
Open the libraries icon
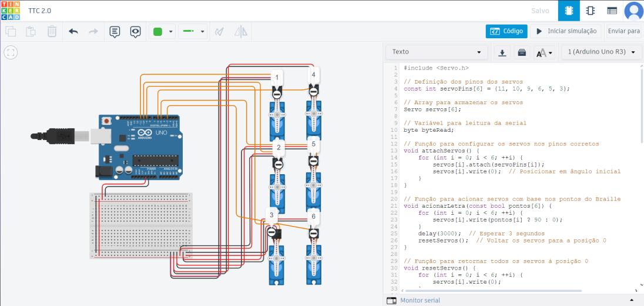tap(522, 52)
